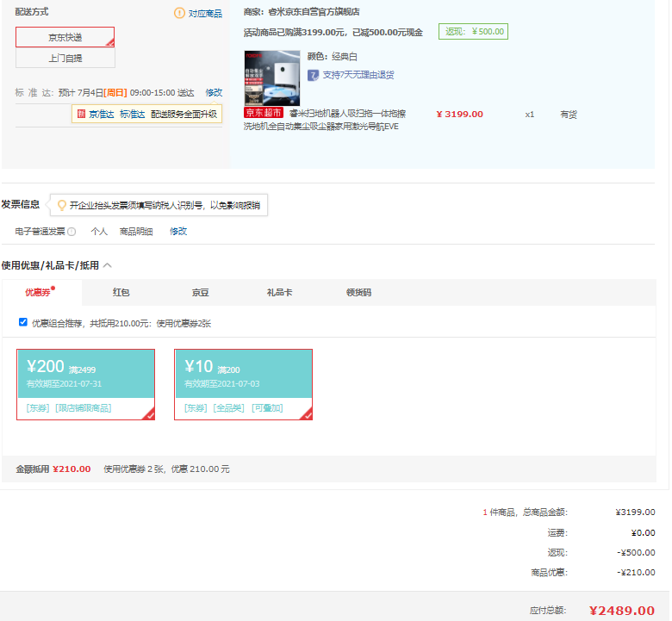The width and height of the screenshot is (672, 621).
Task: Switch to the 礼品卡 tab
Action: tap(279, 292)
